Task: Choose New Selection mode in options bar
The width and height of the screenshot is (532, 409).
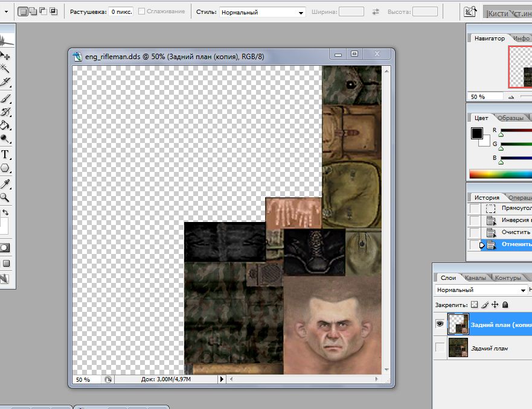Action: click(x=23, y=11)
